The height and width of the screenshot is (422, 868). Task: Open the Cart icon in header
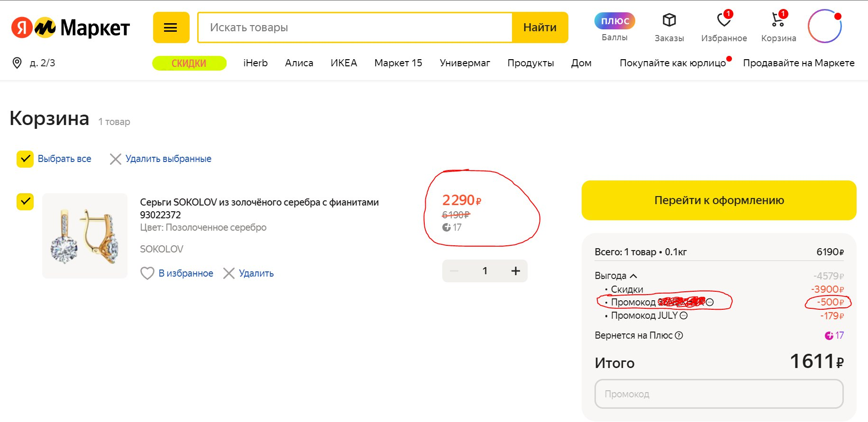click(778, 20)
